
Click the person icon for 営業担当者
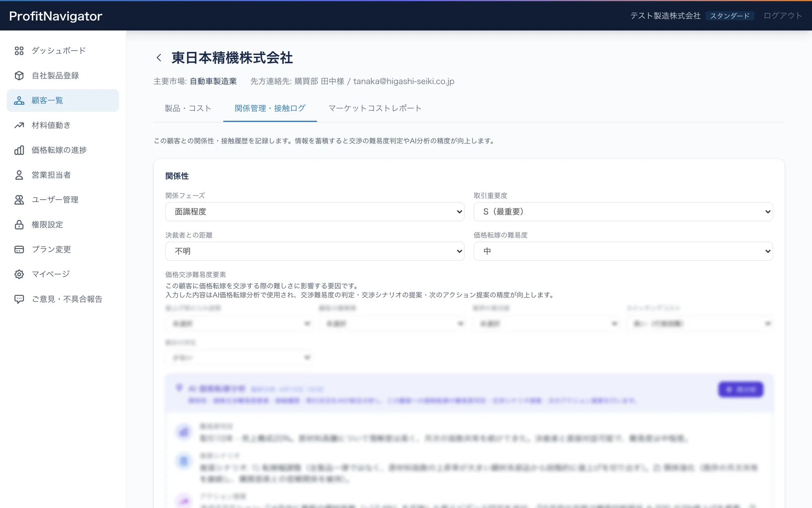(19, 175)
